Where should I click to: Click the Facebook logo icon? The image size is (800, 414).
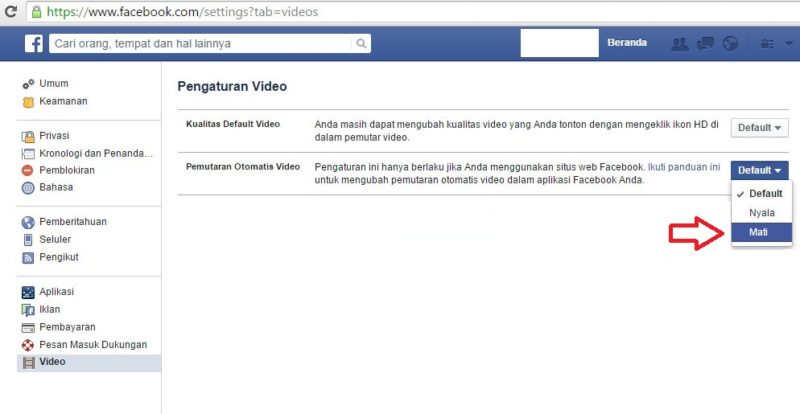pyautogui.click(x=34, y=43)
